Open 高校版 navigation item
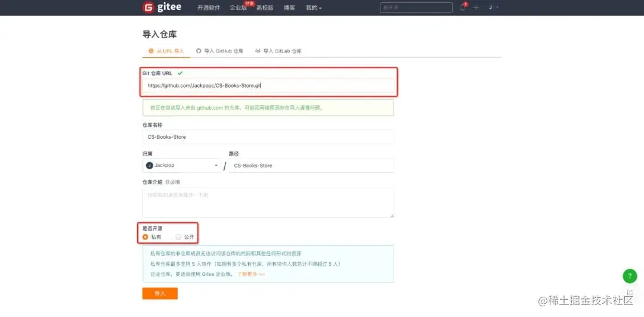Screen dimensions: 644x317 (265, 8)
